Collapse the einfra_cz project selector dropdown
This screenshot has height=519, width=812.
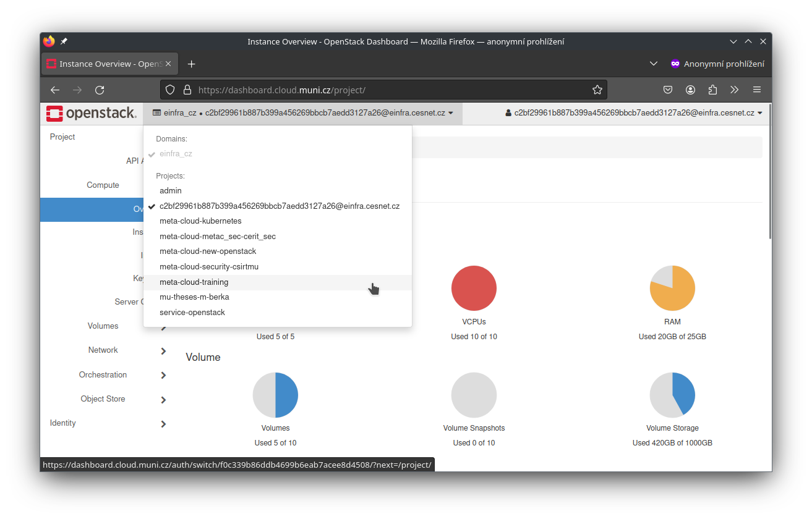[x=302, y=113]
